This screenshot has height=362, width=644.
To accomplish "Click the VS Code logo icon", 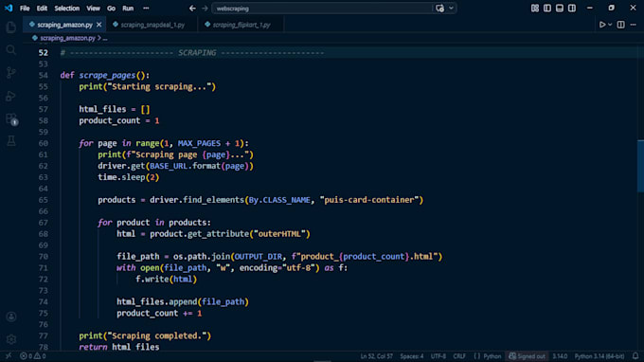I will (9, 8).
